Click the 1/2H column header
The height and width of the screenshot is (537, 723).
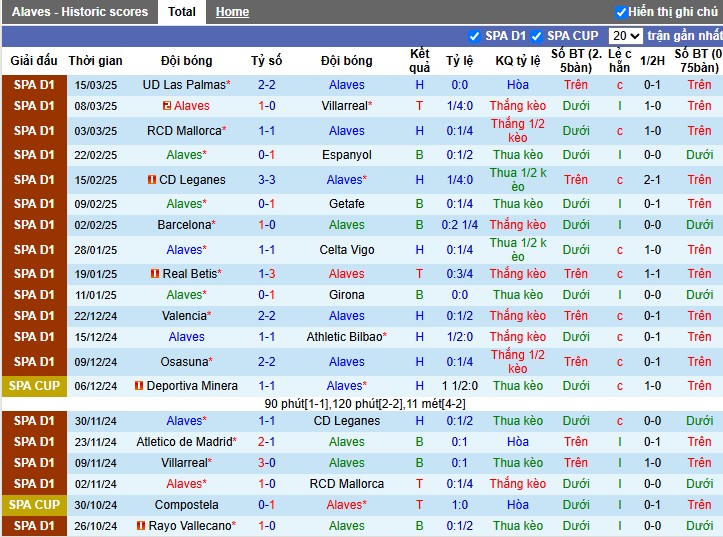pos(652,61)
